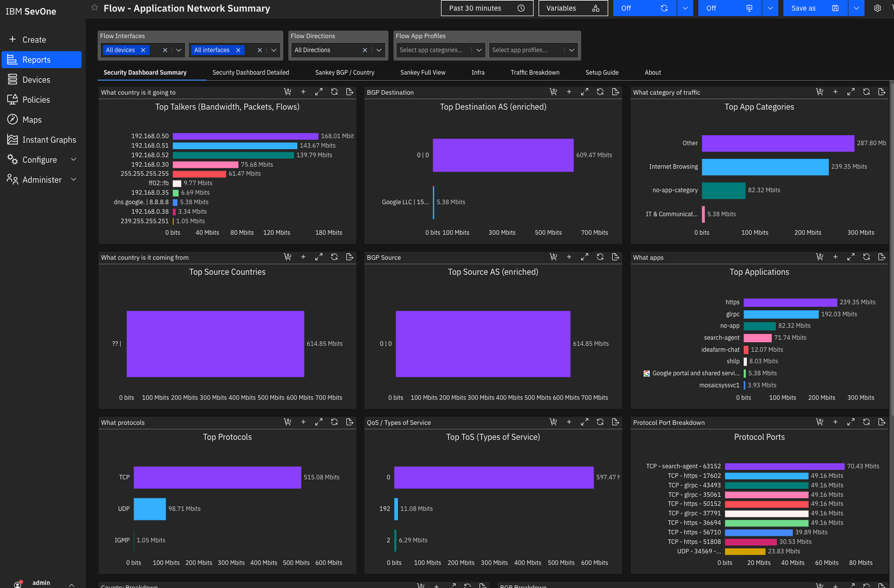Open the Variables button

[573, 8]
